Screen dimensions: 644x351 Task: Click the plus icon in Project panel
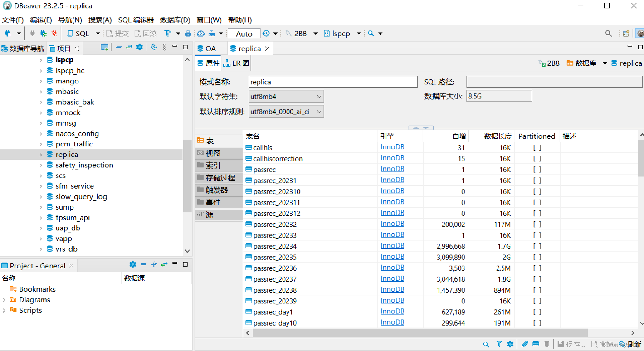(x=154, y=265)
